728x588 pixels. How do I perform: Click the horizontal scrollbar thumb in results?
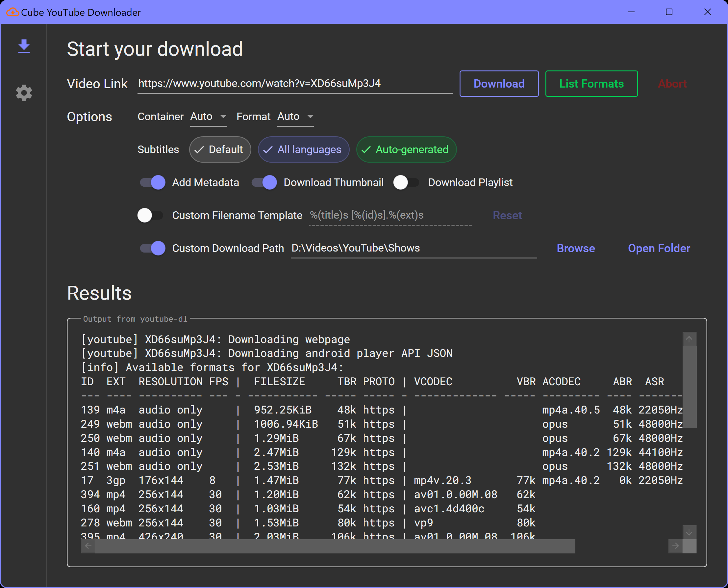(335, 546)
